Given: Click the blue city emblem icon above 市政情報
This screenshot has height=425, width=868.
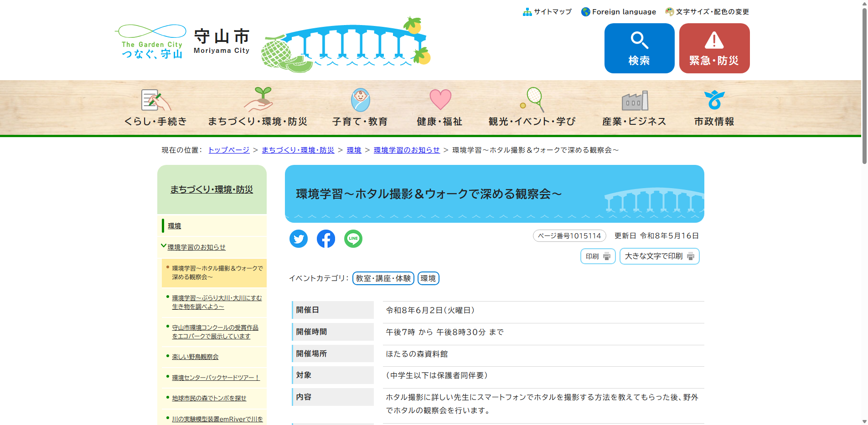Looking at the screenshot, I should point(714,100).
